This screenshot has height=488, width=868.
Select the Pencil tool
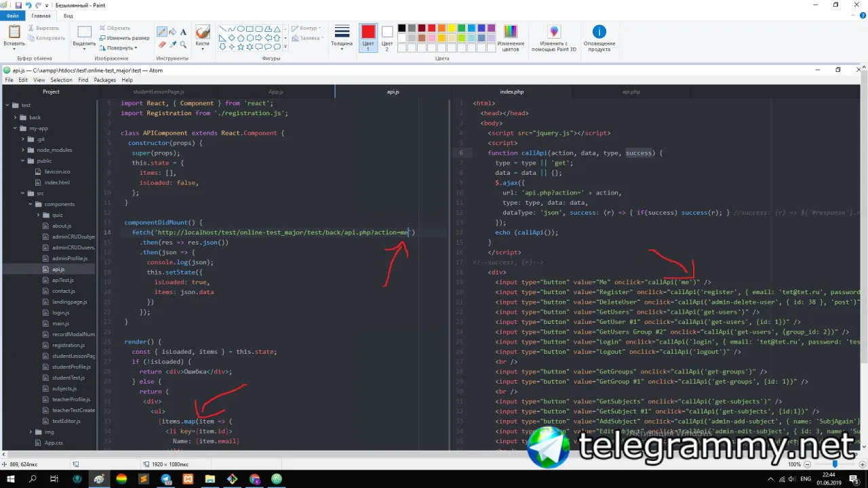click(162, 32)
